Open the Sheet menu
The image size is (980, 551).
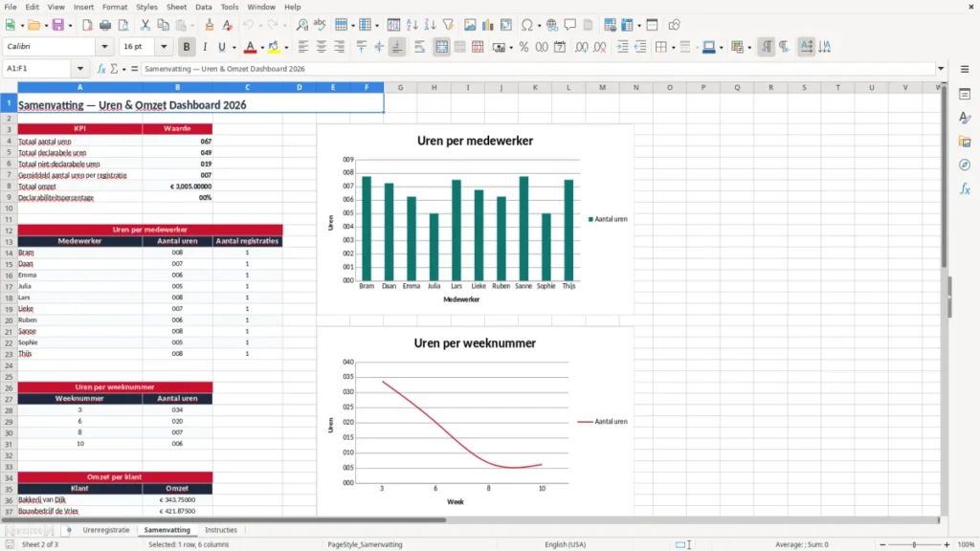pyautogui.click(x=176, y=7)
